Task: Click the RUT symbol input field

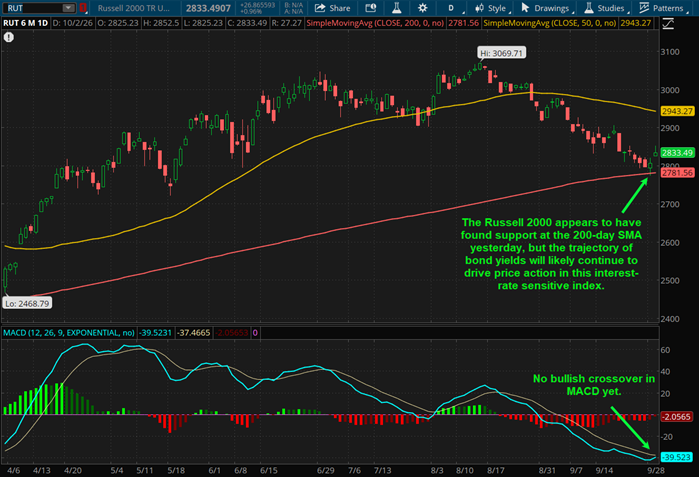Action: [x=33, y=8]
